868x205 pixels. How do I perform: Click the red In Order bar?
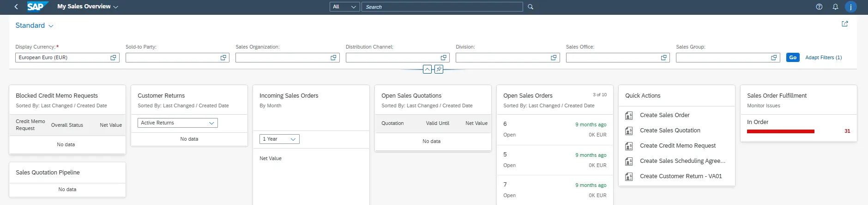[780, 131]
